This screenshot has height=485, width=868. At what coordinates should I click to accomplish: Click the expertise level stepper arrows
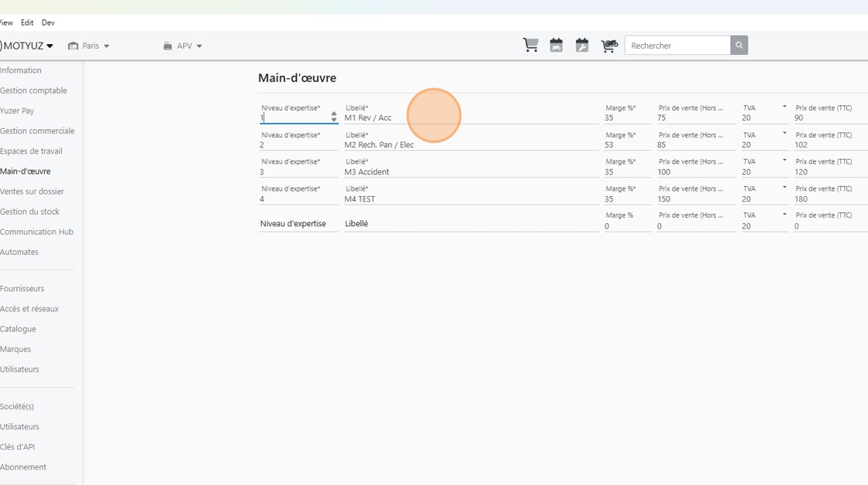tap(334, 117)
